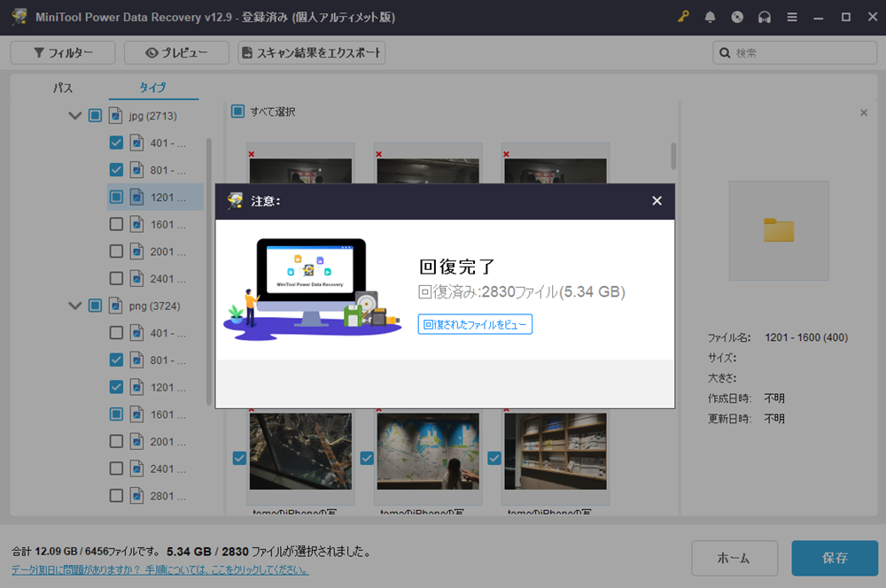Click the プレビュー preview button
This screenshot has width=886, height=588.
click(x=176, y=52)
